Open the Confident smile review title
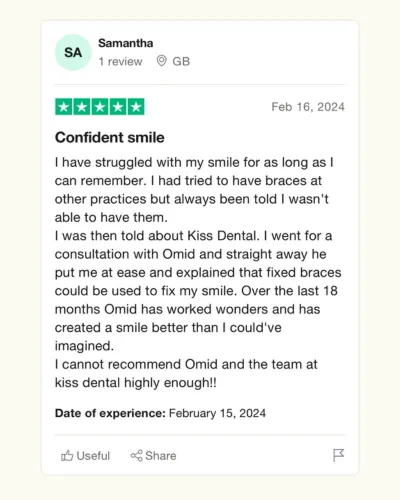 [x=110, y=137]
